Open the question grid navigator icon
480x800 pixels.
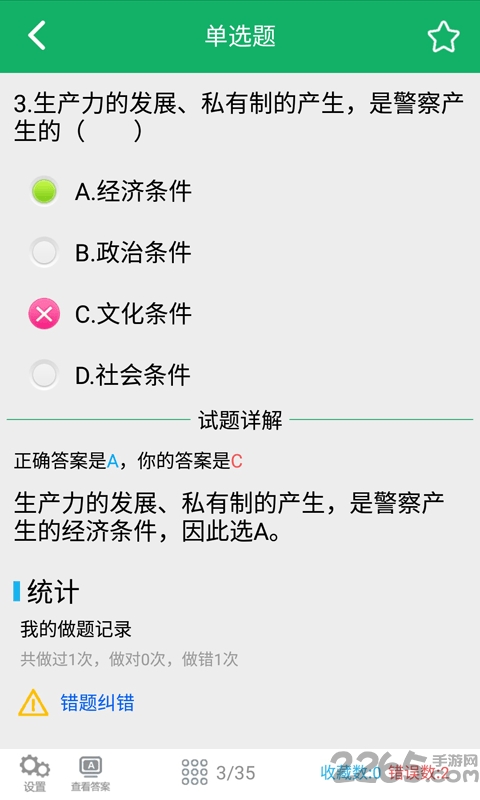pos(194,772)
